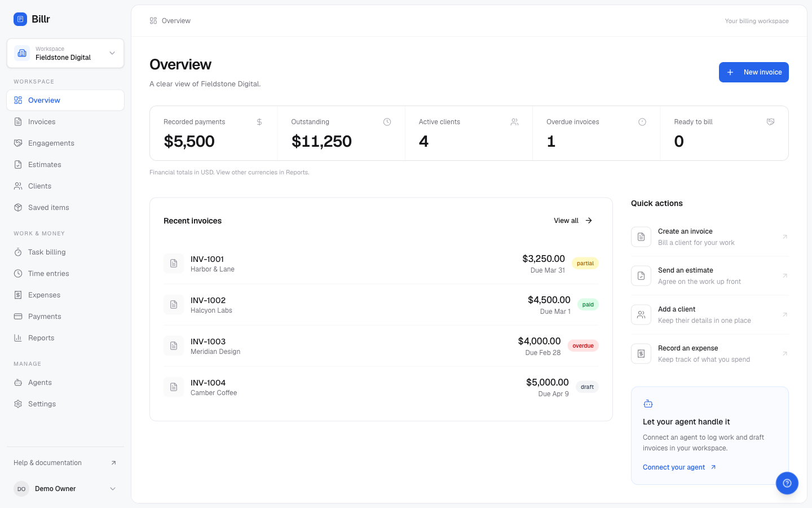Click the draft status badge on INV-1004

(x=587, y=387)
